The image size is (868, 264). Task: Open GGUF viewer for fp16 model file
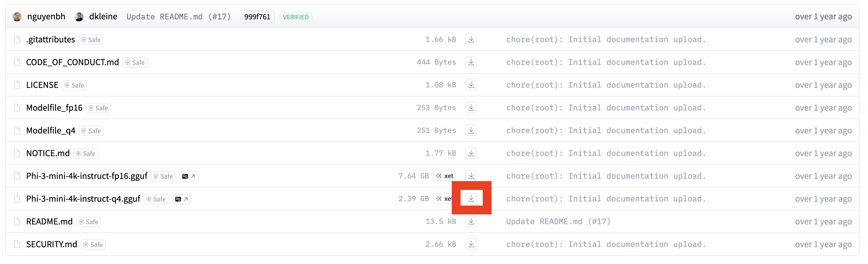click(188, 176)
